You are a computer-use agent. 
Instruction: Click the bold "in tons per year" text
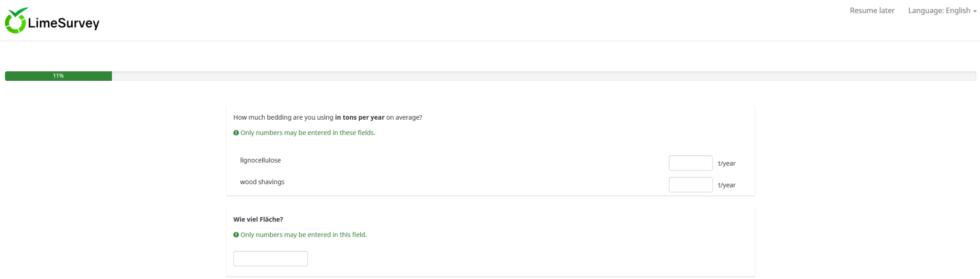pyautogui.click(x=359, y=117)
